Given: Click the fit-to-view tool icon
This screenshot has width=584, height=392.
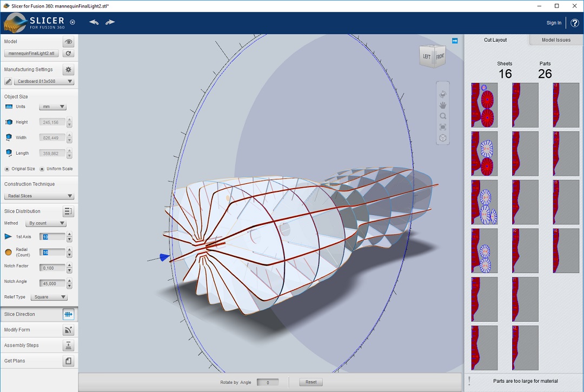Looking at the screenshot, I should click(443, 127).
